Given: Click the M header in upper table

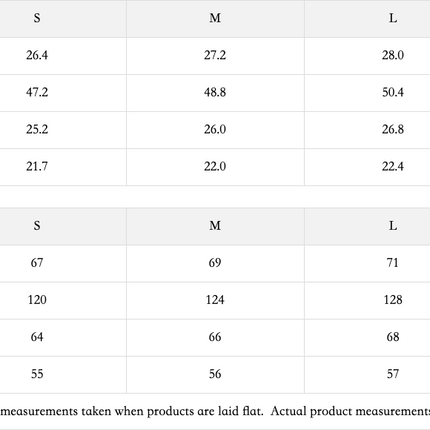Looking at the screenshot, I should (x=215, y=18).
